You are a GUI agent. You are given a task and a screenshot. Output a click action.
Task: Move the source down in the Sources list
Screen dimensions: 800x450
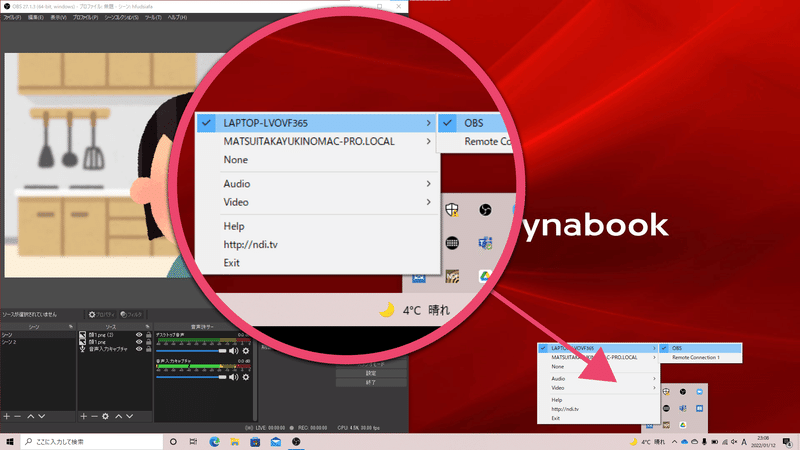[130, 416]
